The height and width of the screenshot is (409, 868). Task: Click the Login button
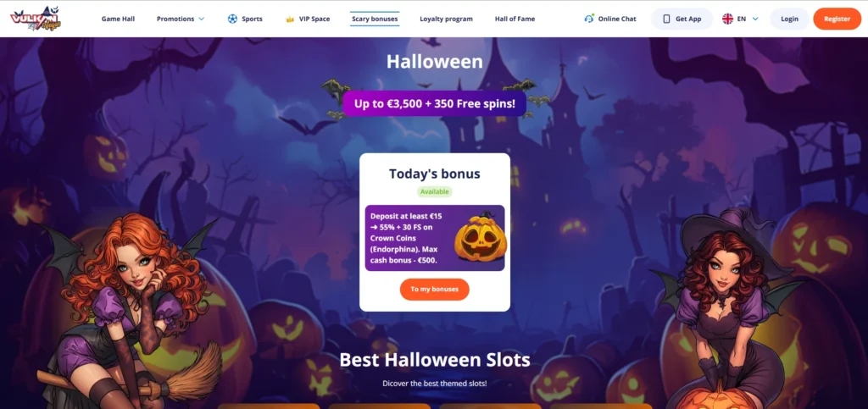click(x=789, y=19)
